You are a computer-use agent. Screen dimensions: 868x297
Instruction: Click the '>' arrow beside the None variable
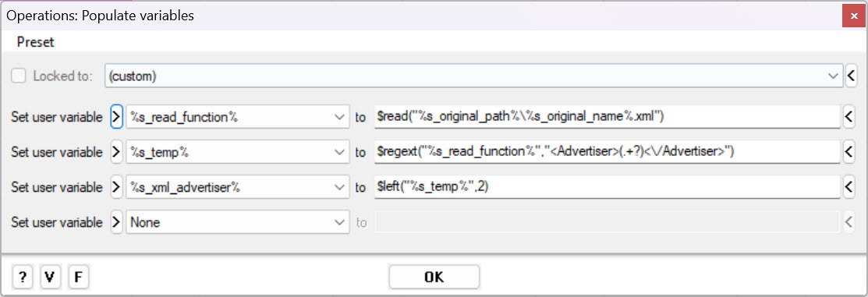point(116,222)
